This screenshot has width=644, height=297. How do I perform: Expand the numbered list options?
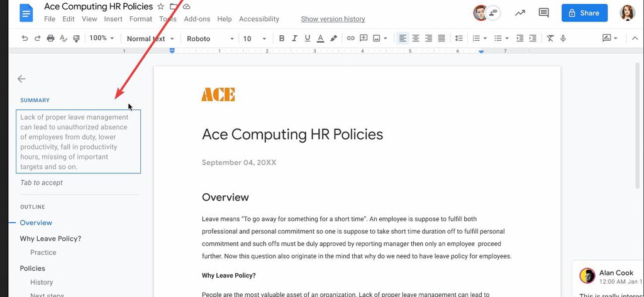click(x=485, y=38)
